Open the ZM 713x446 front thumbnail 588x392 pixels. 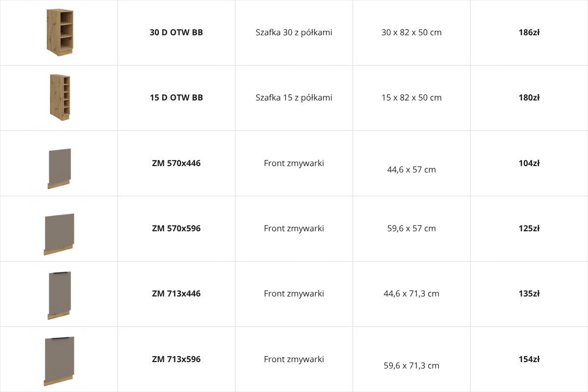[59, 295]
